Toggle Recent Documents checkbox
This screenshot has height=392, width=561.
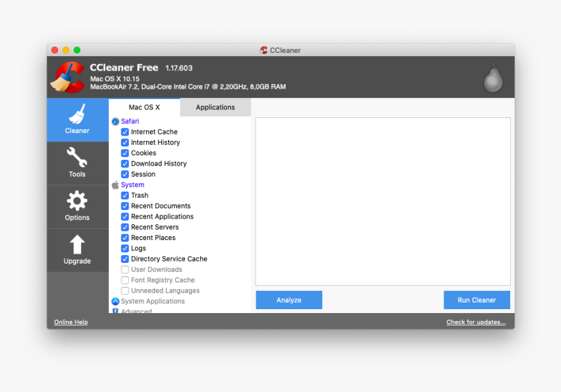[x=125, y=206]
